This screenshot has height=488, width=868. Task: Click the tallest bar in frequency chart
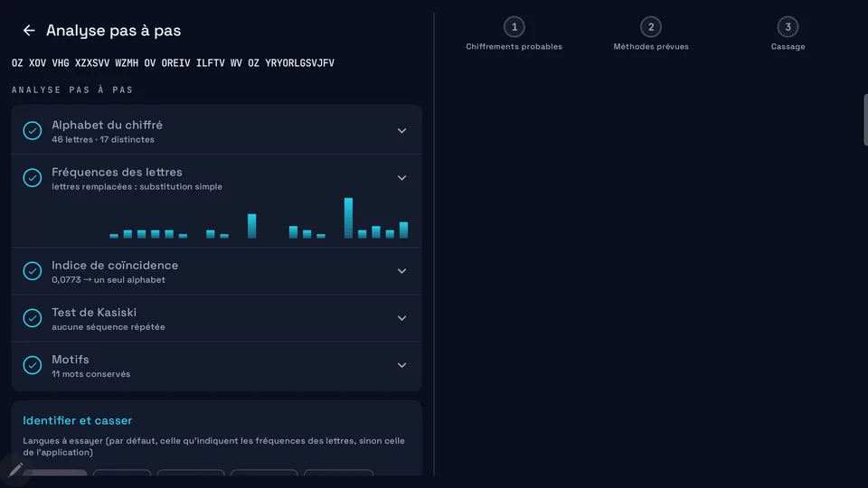point(348,218)
